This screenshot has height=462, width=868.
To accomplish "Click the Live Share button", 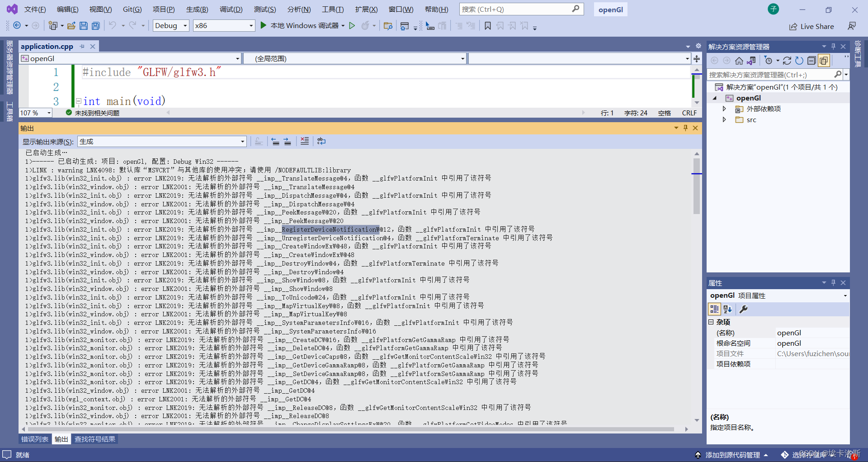I will point(811,27).
